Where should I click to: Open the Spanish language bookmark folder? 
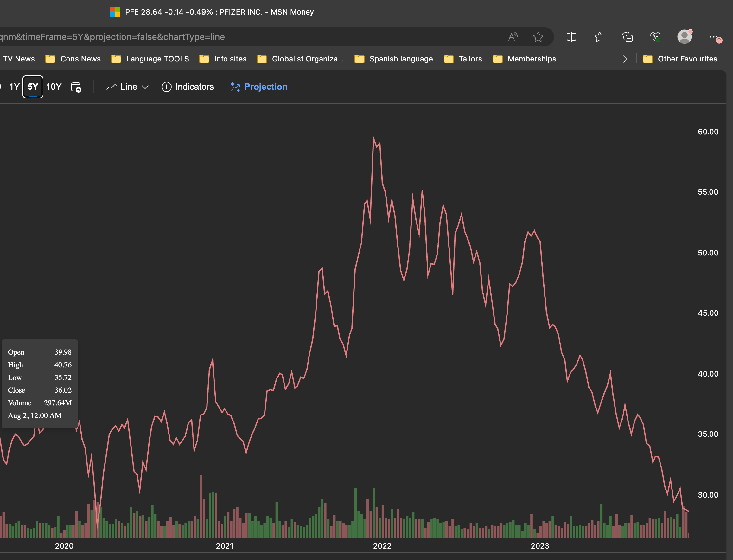pos(393,59)
